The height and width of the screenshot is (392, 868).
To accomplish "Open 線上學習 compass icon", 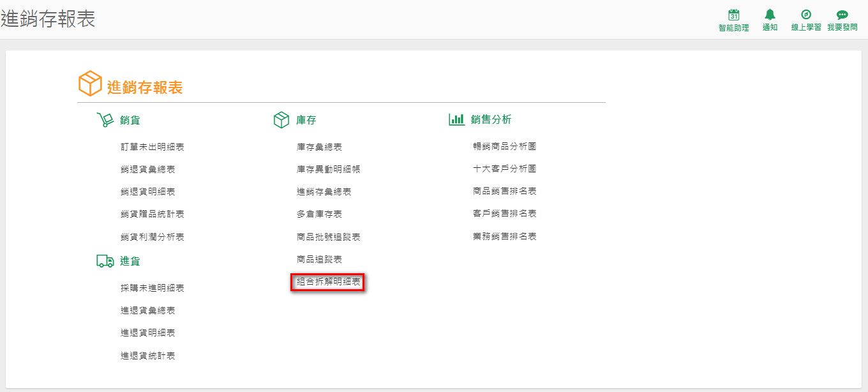I will [806, 15].
